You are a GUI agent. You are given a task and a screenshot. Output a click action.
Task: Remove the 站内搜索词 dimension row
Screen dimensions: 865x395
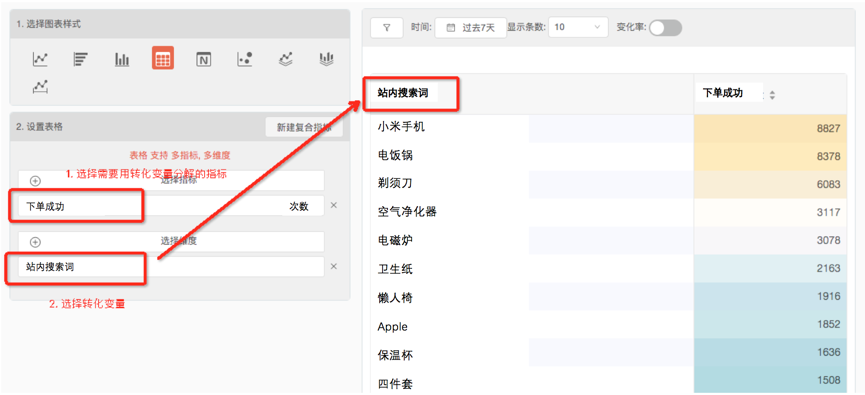[333, 266]
